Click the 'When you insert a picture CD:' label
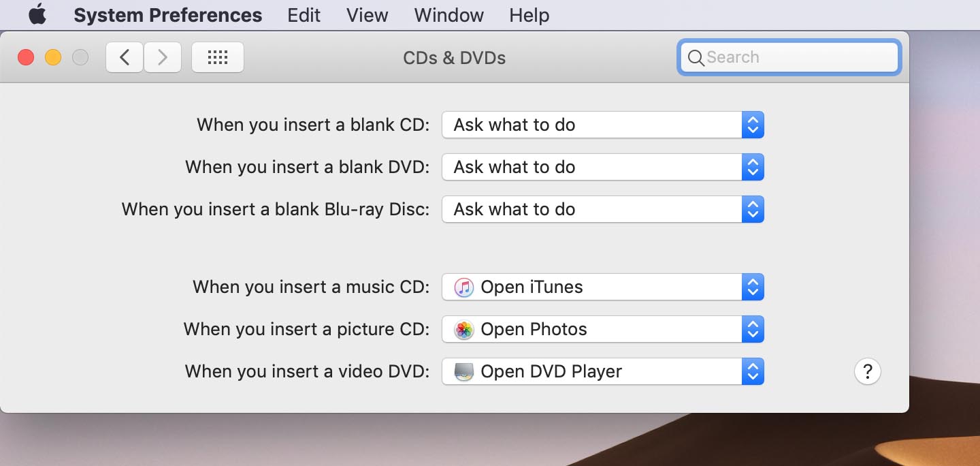This screenshot has width=980, height=466. click(x=306, y=329)
